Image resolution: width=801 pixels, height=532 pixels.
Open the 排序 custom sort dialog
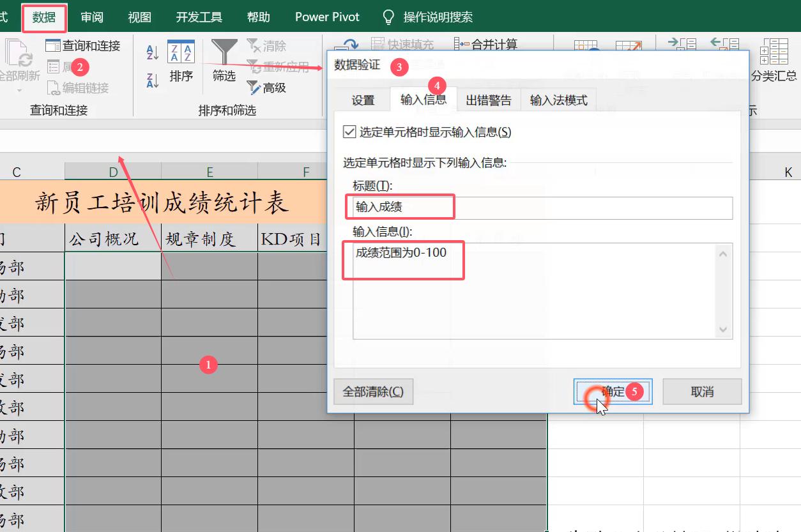coord(181,63)
